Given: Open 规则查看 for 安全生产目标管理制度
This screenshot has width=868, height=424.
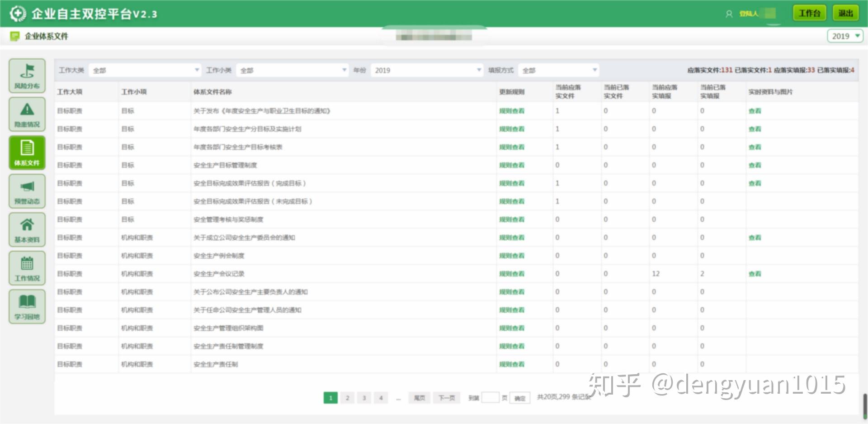Looking at the screenshot, I should pos(512,165).
